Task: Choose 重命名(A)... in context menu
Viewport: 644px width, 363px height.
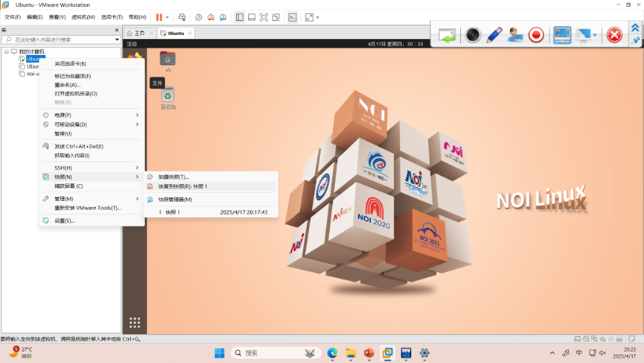Action: coord(92,85)
